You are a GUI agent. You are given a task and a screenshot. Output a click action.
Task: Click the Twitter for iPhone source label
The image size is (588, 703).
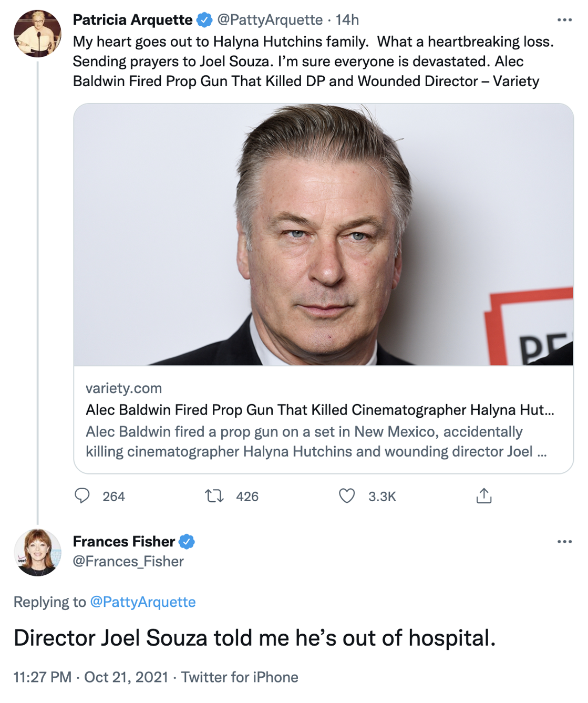click(240, 677)
